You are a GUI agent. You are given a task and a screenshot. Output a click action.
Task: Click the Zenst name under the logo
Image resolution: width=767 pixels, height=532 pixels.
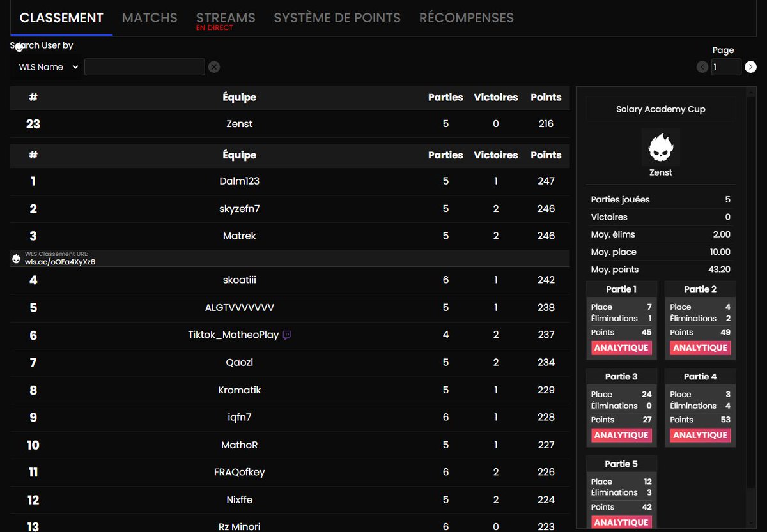(661, 172)
